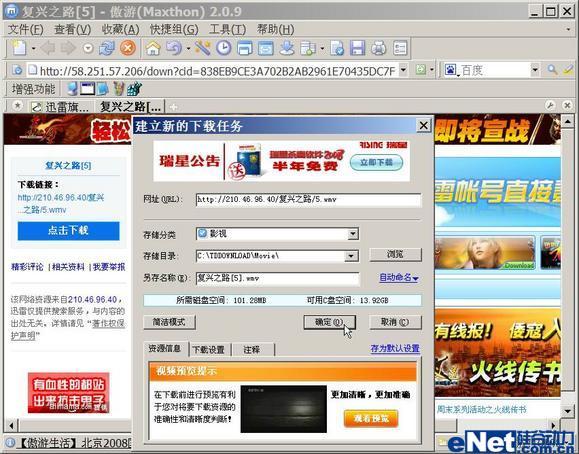Viewport: 579px width, 454px height.
Task: Click the highlighter pencil icon
Action: (569, 69)
